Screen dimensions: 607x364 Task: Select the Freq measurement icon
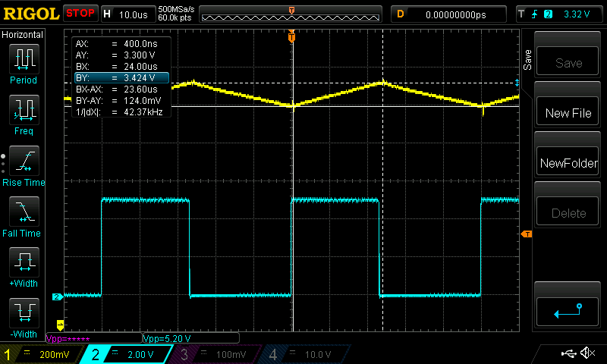23,110
